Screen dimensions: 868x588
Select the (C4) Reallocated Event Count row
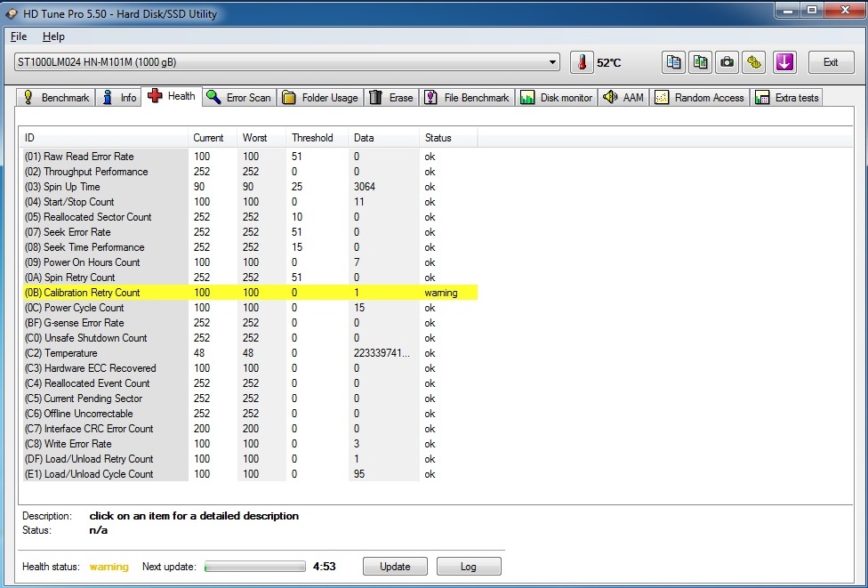[x=249, y=383]
